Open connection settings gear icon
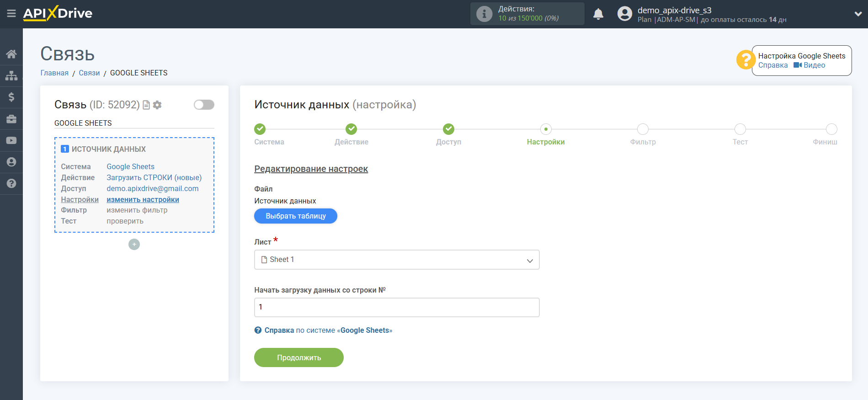 pos(157,105)
